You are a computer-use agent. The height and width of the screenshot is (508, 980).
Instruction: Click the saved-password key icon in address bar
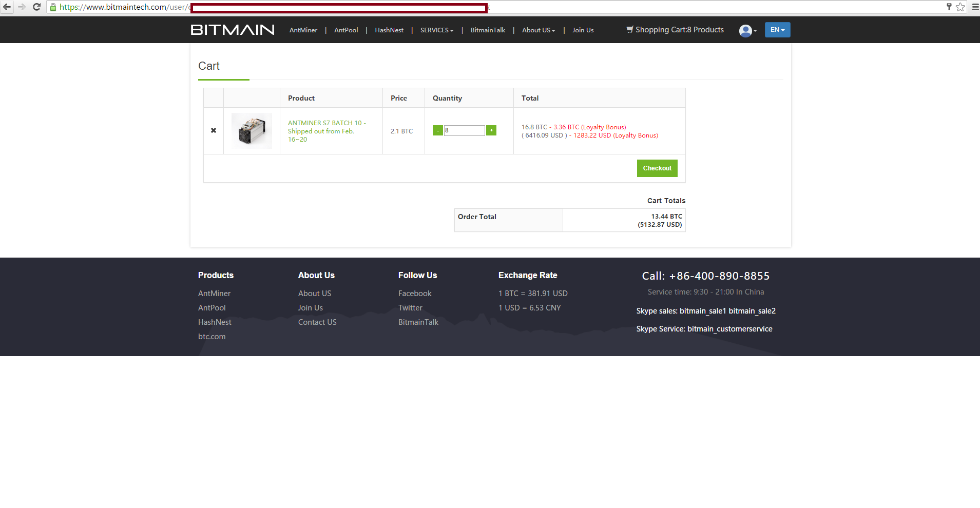click(x=949, y=7)
